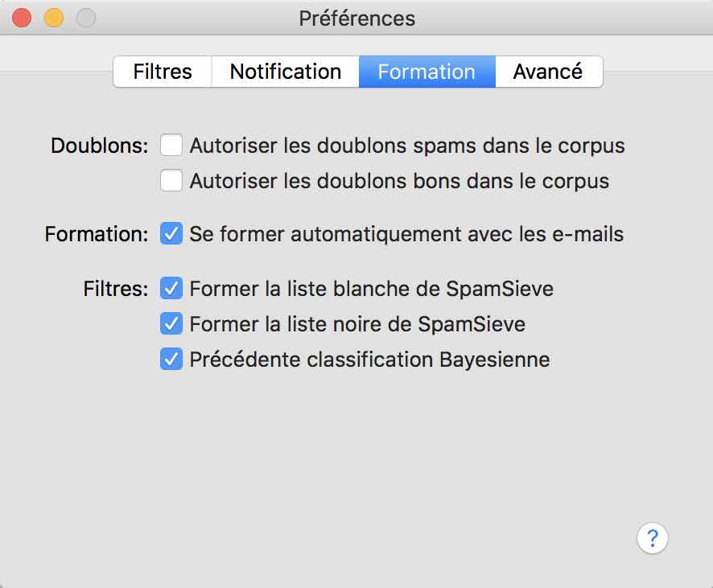Screen dimensions: 713x588
Task: Minimize the window using the yellow button
Action: 54,19
